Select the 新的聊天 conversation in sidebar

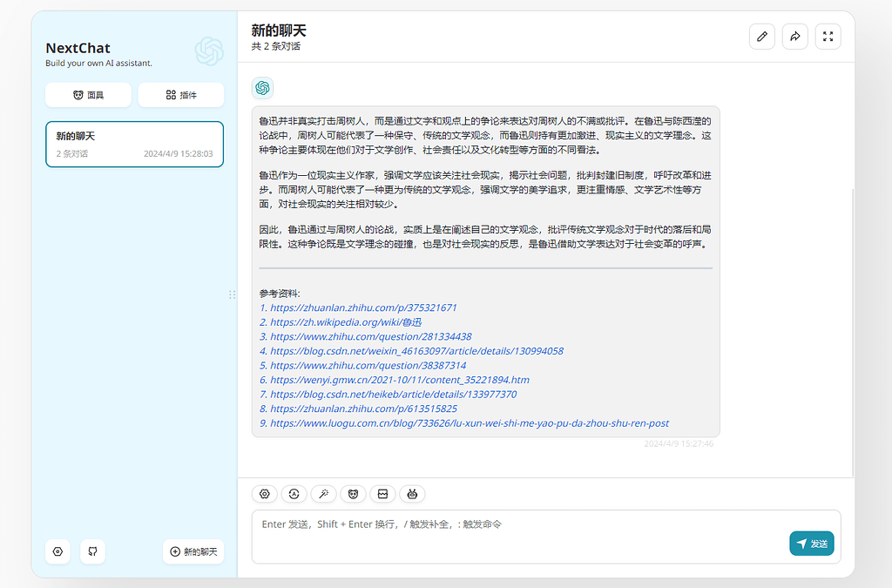tap(134, 144)
